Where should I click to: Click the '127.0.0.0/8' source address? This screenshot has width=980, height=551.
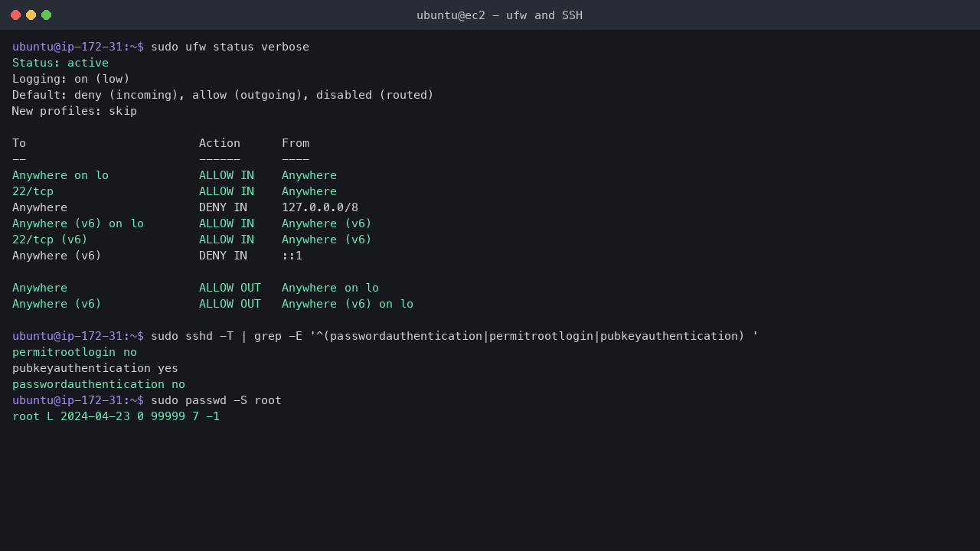click(320, 207)
